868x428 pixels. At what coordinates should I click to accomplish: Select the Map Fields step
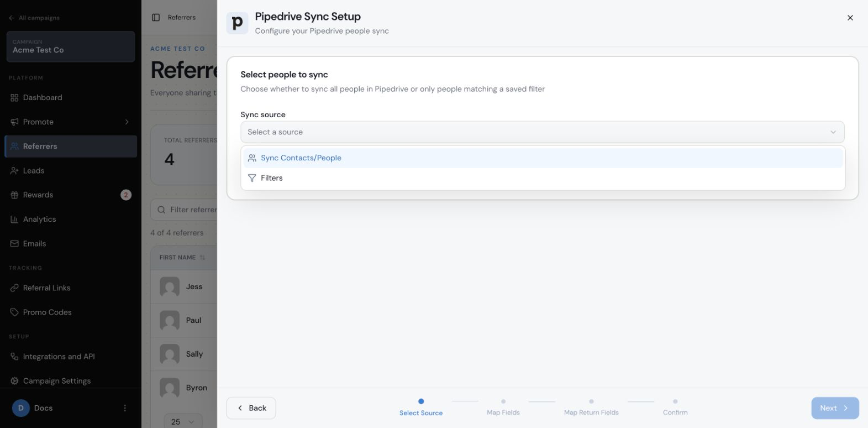point(503,408)
